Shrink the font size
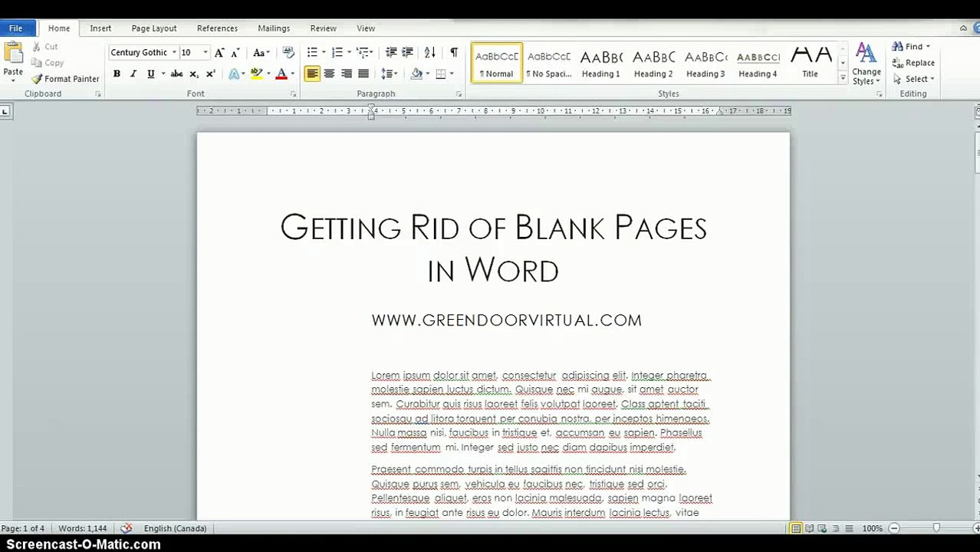Image resolution: width=980 pixels, height=552 pixels. click(x=235, y=52)
